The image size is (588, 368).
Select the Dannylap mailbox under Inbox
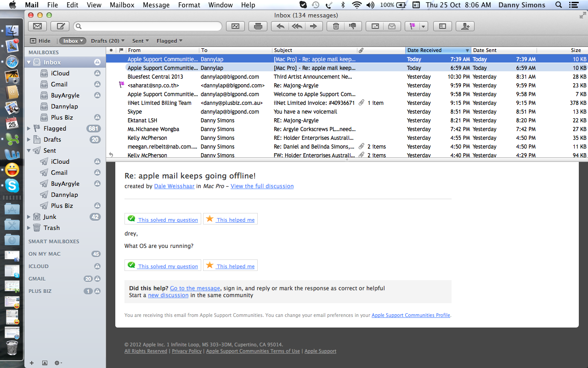click(64, 106)
